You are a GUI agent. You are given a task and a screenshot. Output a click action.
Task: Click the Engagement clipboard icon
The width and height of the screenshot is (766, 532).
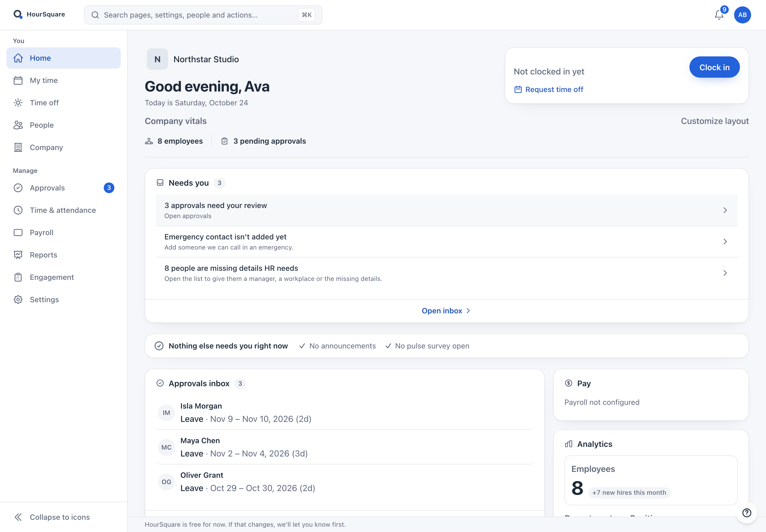18,277
